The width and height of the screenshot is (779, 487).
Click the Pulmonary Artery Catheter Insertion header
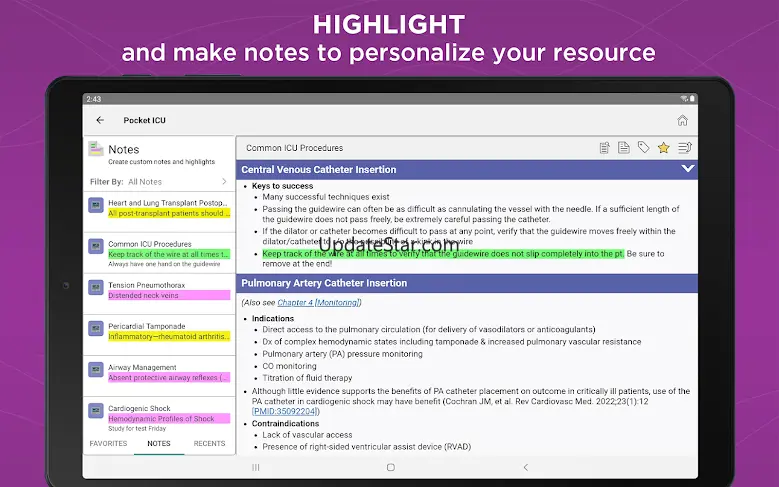[x=467, y=283]
